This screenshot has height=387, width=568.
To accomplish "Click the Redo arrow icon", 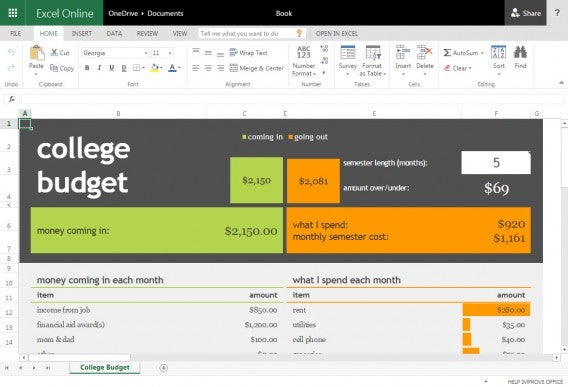I will tap(11, 68).
